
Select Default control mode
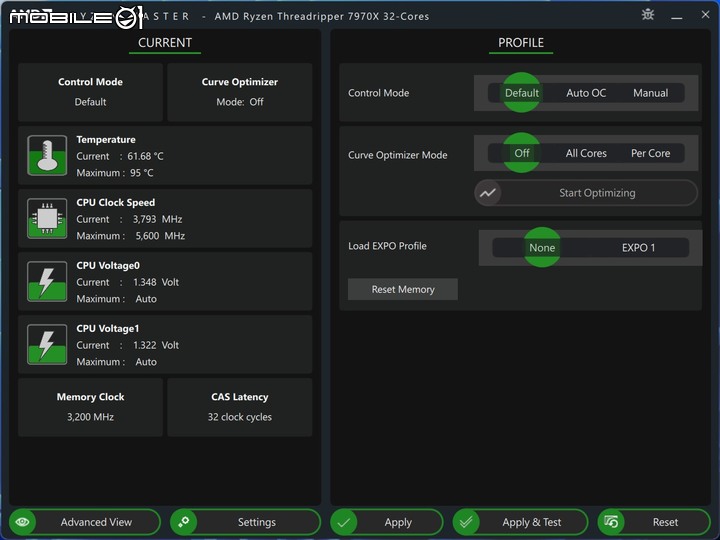coord(522,93)
